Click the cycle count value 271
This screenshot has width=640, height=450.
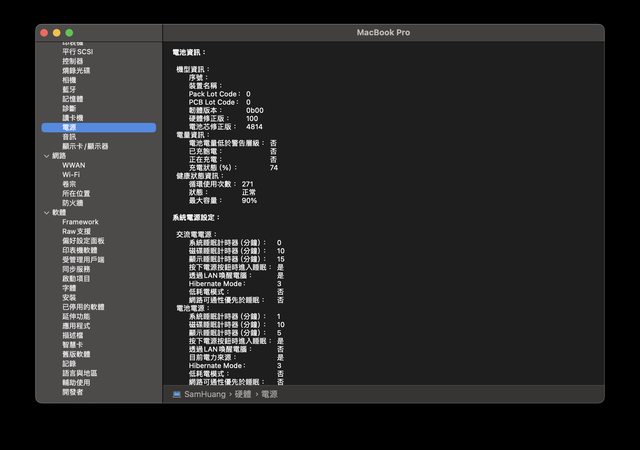pyautogui.click(x=247, y=184)
